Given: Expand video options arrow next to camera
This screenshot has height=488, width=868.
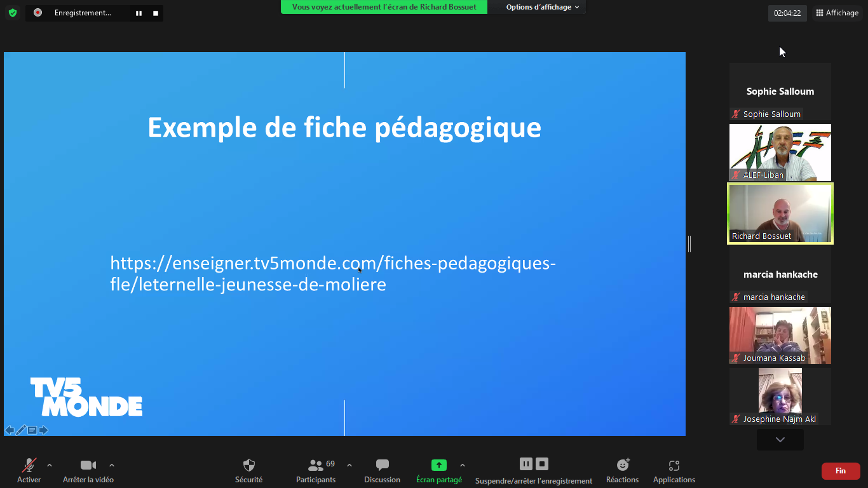Looking at the screenshot, I should coord(112,465).
